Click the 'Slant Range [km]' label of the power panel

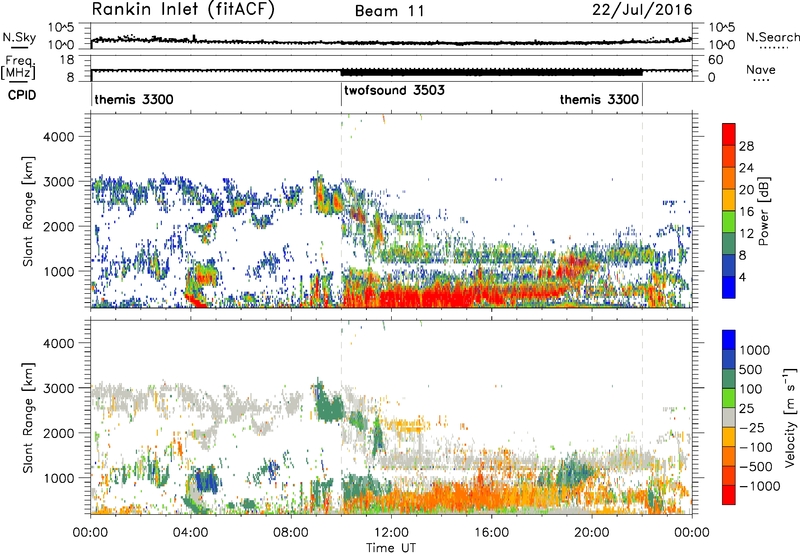(x=28, y=211)
